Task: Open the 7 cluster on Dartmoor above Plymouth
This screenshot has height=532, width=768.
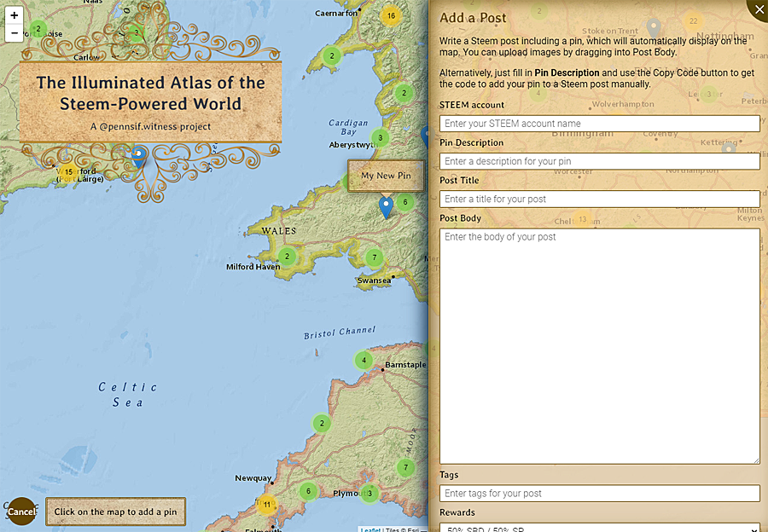Action: click(405, 467)
